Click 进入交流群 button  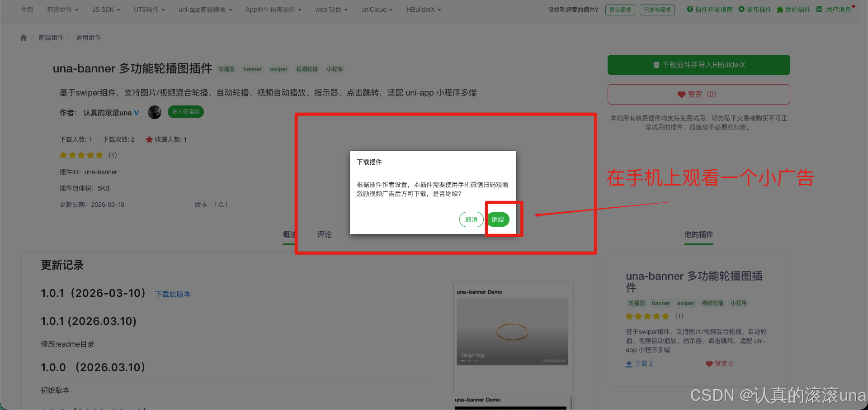coord(186,112)
